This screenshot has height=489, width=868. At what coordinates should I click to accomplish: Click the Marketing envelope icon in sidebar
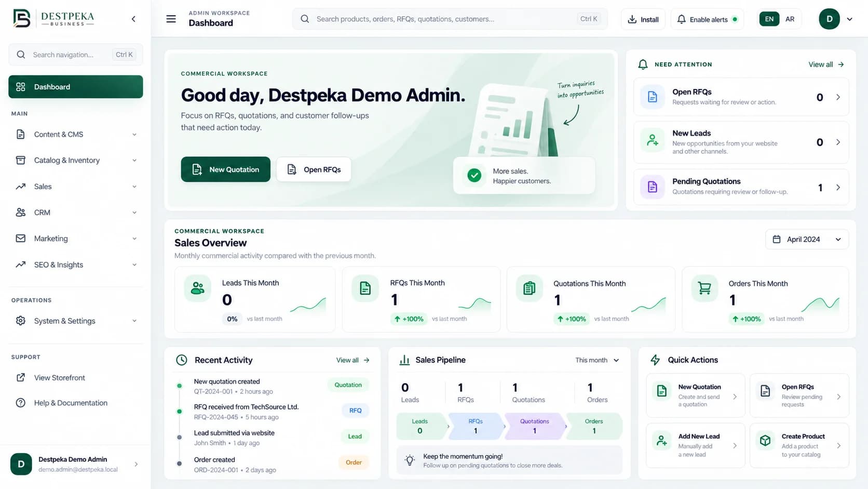(21, 238)
